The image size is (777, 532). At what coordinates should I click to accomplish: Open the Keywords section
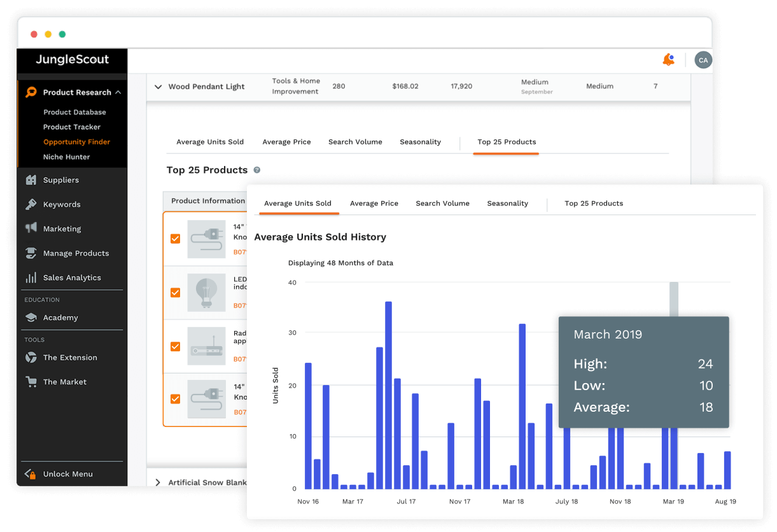click(x=62, y=204)
